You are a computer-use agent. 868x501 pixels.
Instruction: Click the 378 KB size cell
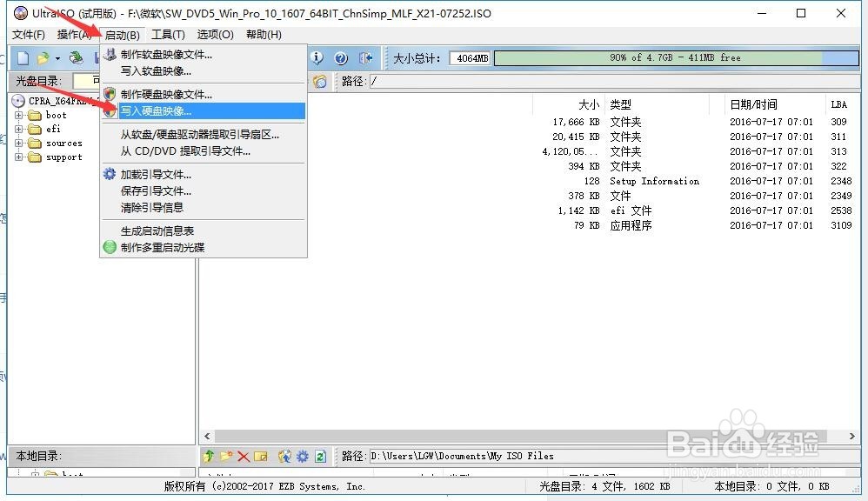tap(584, 196)
